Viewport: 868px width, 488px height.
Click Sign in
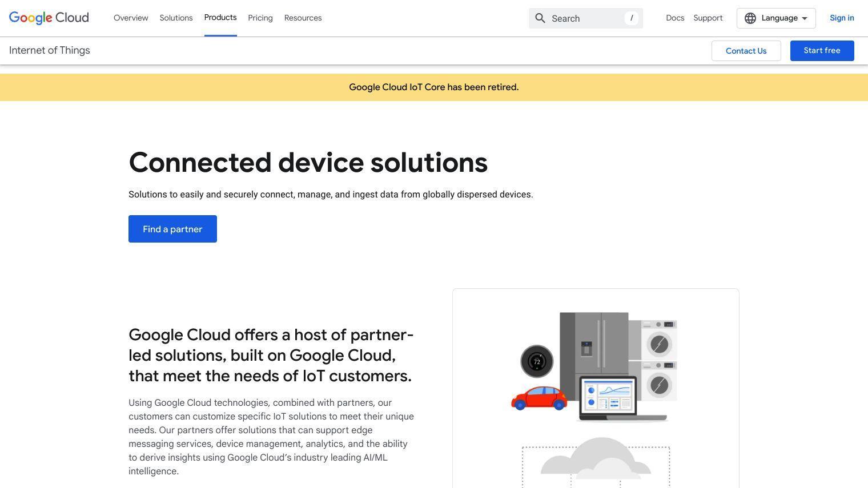tap(842, 18)
